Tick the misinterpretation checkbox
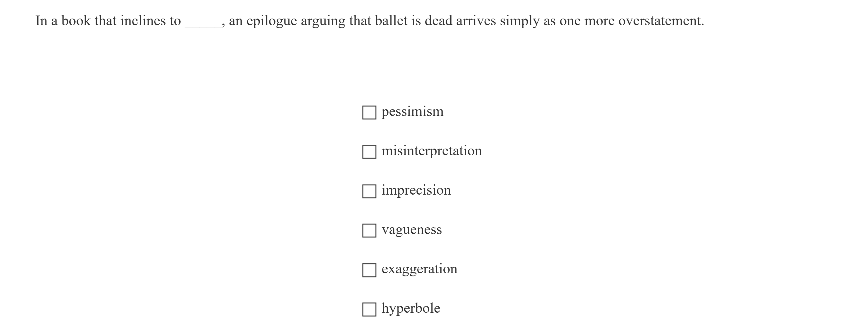Screen dimensions: 868x326 [x=369, y=152]
